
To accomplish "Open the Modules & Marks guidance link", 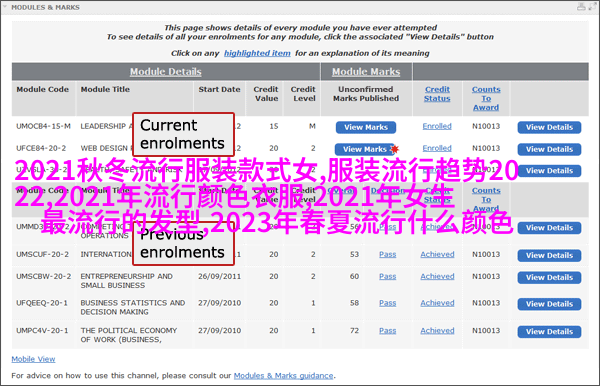I will 284,376.
